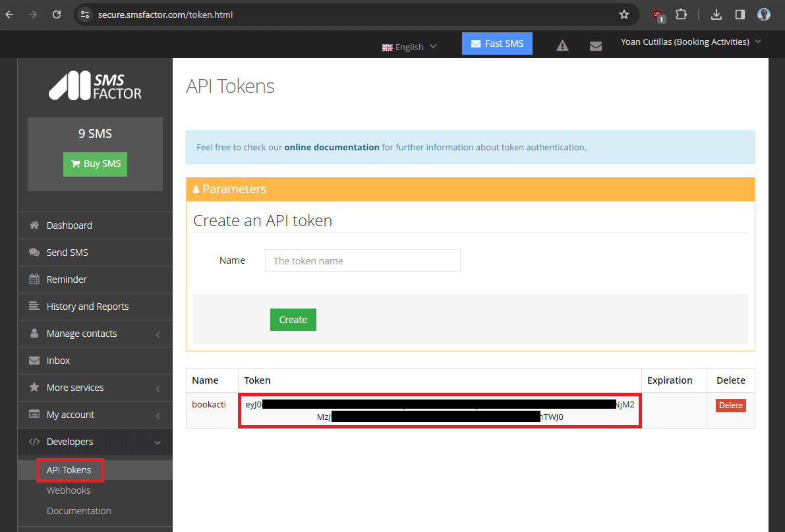785x532 pixels.
Task: Delete the bookacti token
Action: tap(731, 405)
